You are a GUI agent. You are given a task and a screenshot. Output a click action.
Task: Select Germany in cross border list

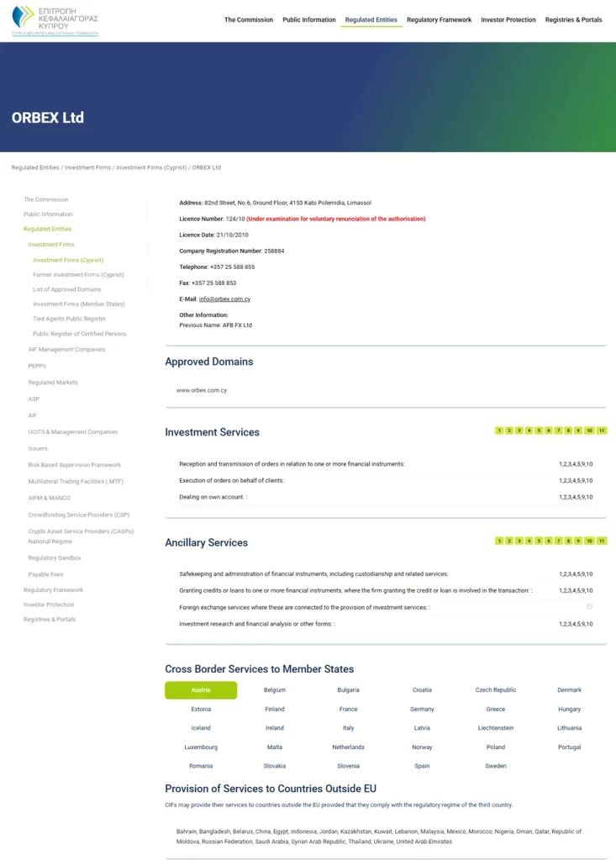[x=422, y=710]
